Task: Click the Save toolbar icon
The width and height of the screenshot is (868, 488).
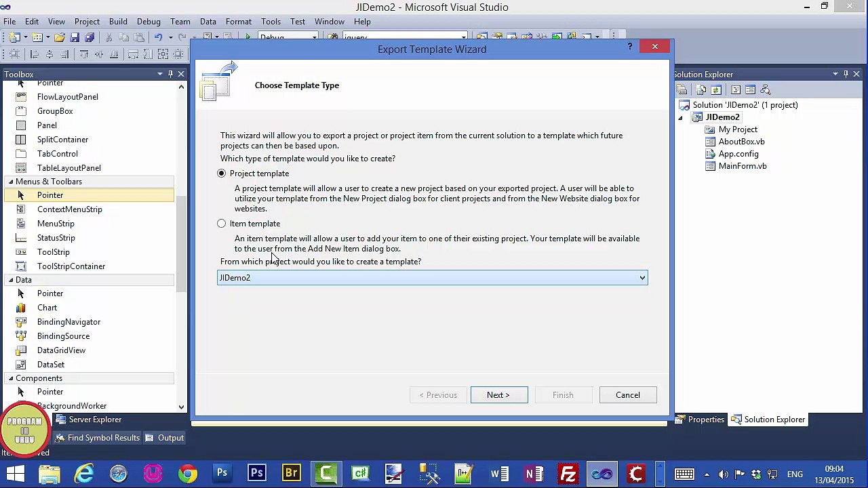Action: pos(75,37)
